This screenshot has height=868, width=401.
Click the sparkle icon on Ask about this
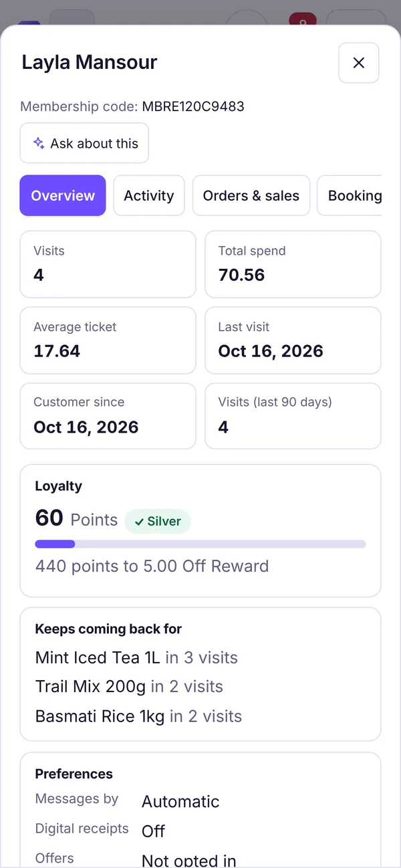pos(39,143)
